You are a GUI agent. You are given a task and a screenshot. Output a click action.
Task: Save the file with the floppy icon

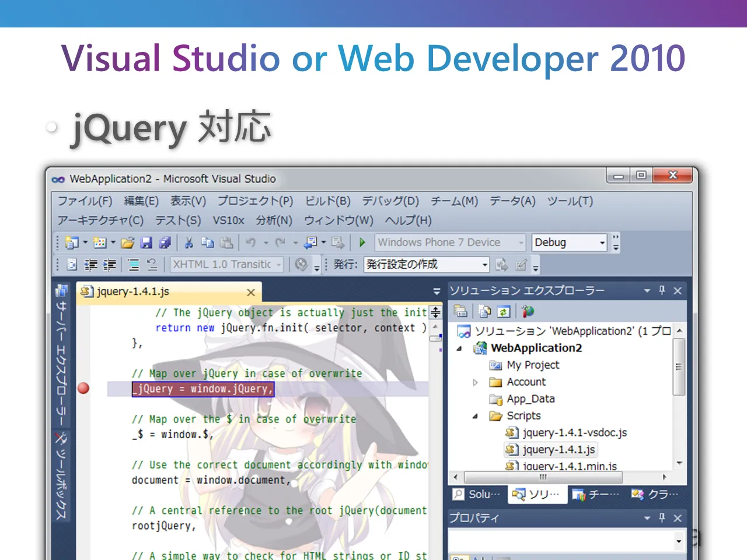coord(146,242)
